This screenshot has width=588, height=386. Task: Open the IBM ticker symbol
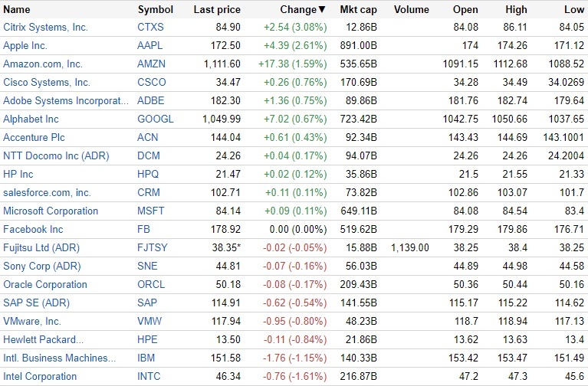point(146,358)
